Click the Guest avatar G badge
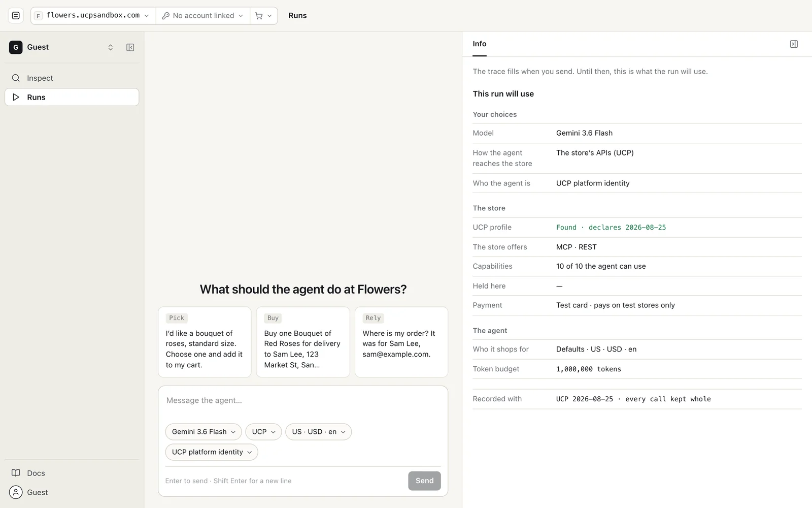This screenshot has height=508, width=812. coord(16,47)
